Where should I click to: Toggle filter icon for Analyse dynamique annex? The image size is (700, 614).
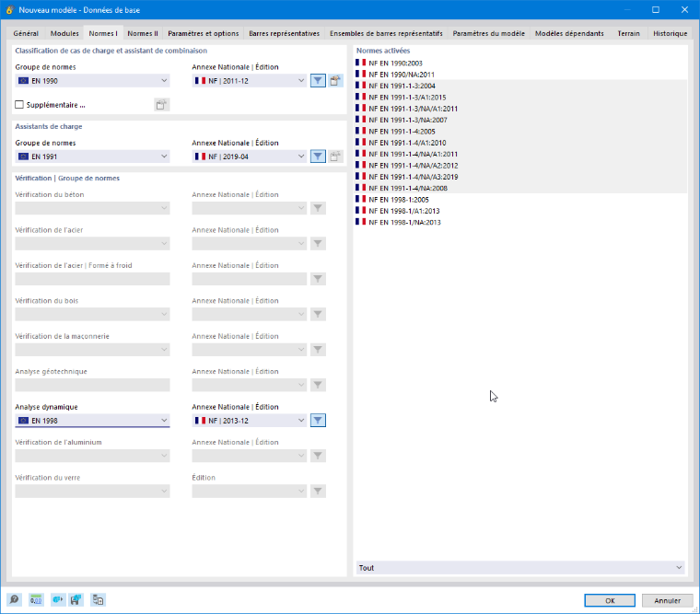click(318, 421)
